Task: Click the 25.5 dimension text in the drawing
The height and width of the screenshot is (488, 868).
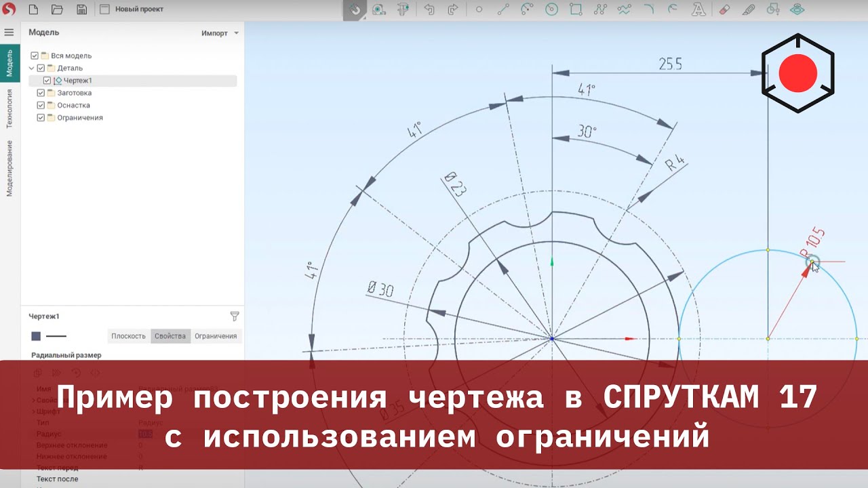Action: [x=671, y=64]
